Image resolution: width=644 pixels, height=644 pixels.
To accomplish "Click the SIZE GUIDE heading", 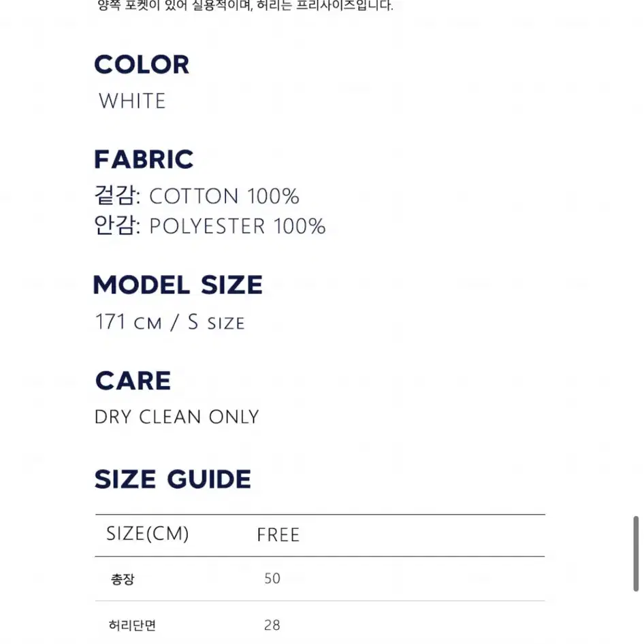I will pyautogui.click(x=173, y=479).
